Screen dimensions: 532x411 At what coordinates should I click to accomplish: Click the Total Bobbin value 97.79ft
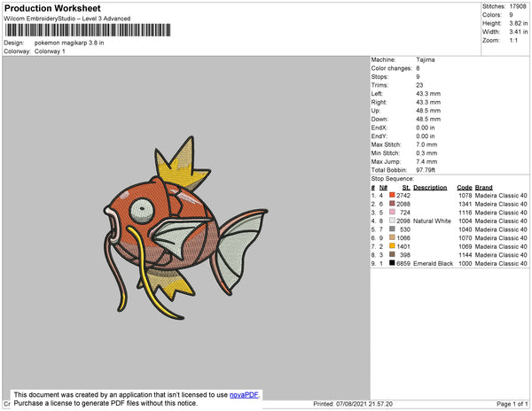click(426, 170)
